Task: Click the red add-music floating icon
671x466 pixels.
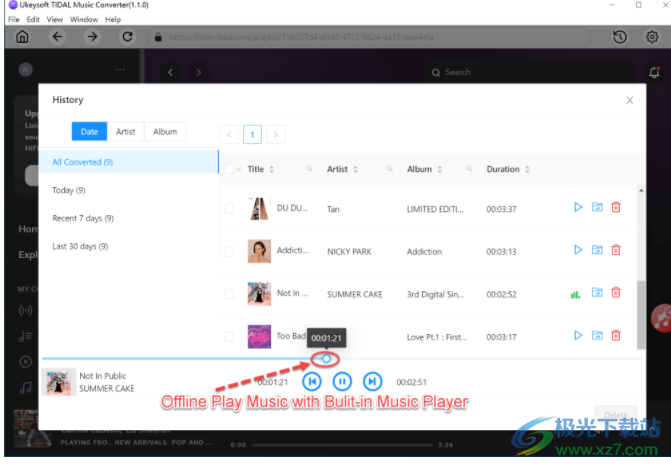Action: 661,318
